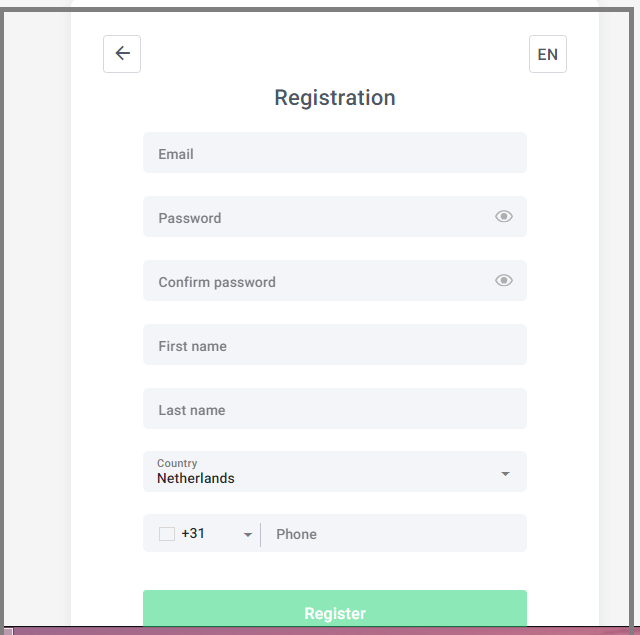Image resolution: width=640 pixels, height=635 pixels.
Task: Click the Netherlands selected value text
Action: pyautogui.click(x=196, y=478)
